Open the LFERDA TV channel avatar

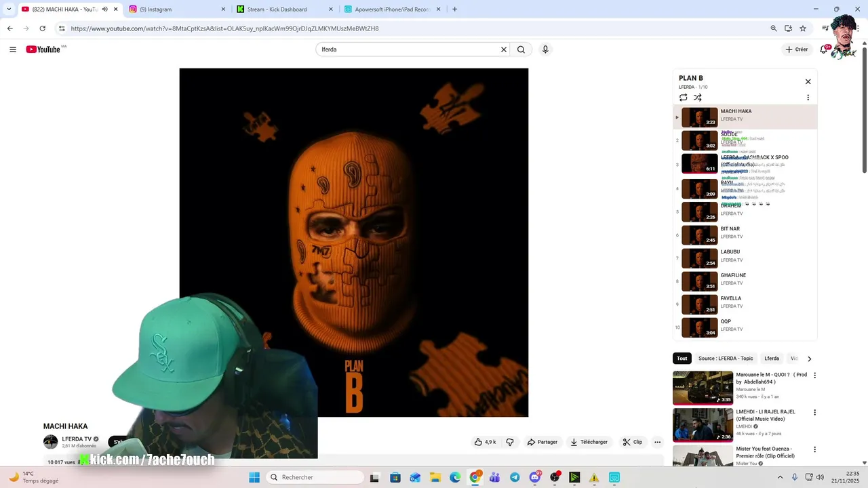51,442
